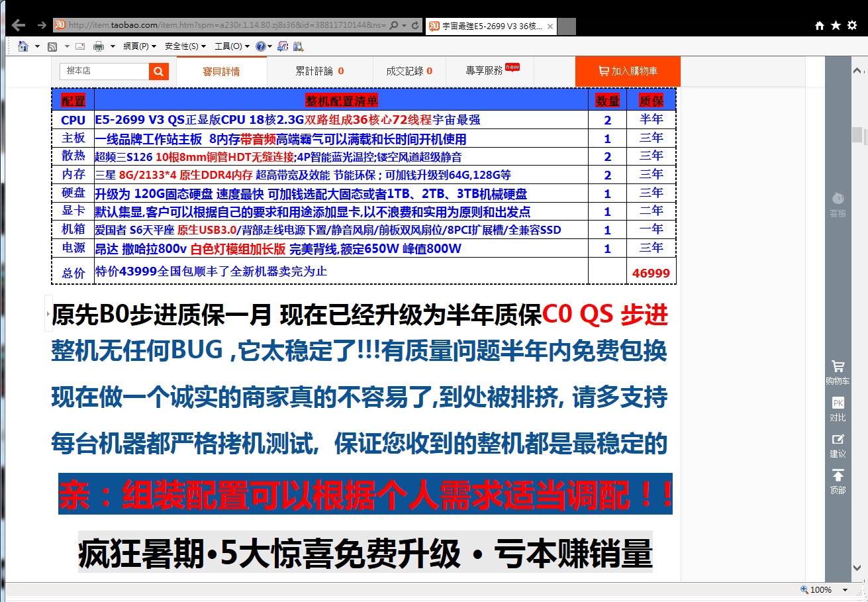Go back with the browser back arrow

(19, 25)
